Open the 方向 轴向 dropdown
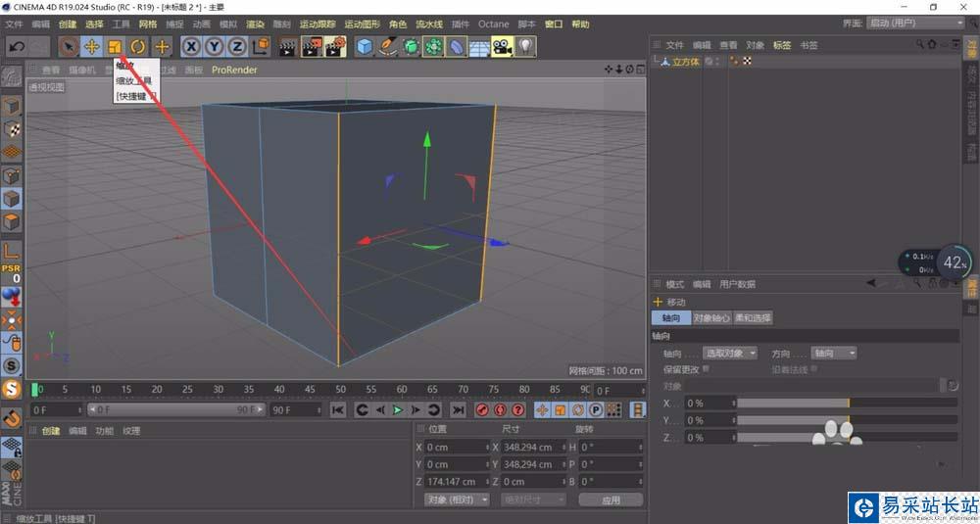The height and width of the screenshot is (524, 980). coord(833,353)
